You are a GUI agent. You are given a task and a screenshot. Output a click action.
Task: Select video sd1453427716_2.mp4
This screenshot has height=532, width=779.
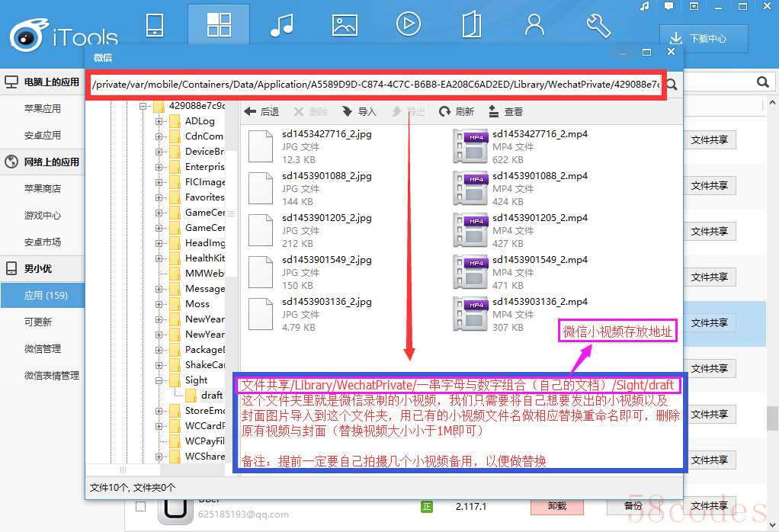(521, 146)
